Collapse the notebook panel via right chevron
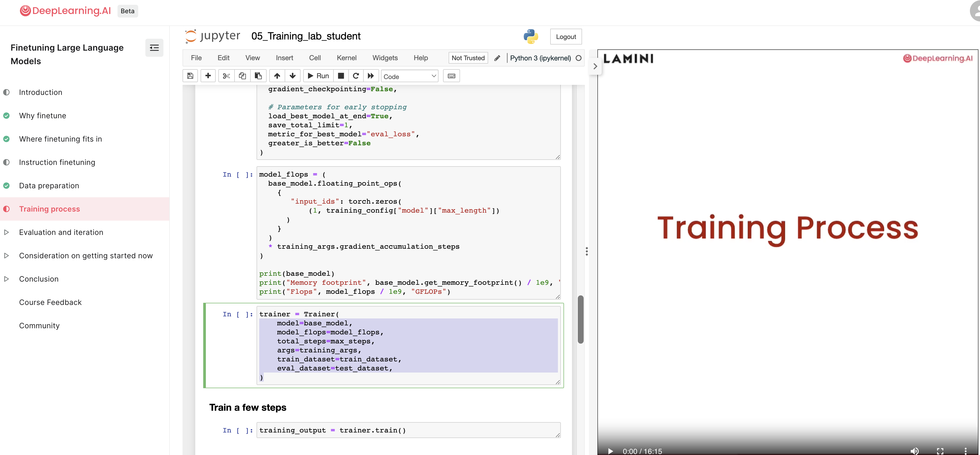This screenshot has width=980, height=455. point(595,66)
